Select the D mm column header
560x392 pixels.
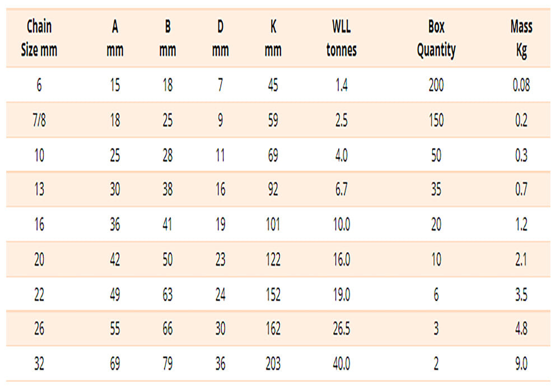(220, 39)
